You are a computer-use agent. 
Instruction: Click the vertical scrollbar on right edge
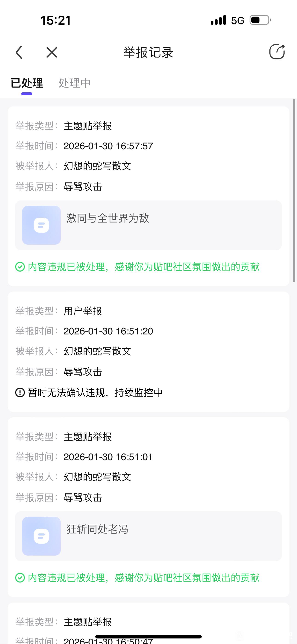coord(294,190)
